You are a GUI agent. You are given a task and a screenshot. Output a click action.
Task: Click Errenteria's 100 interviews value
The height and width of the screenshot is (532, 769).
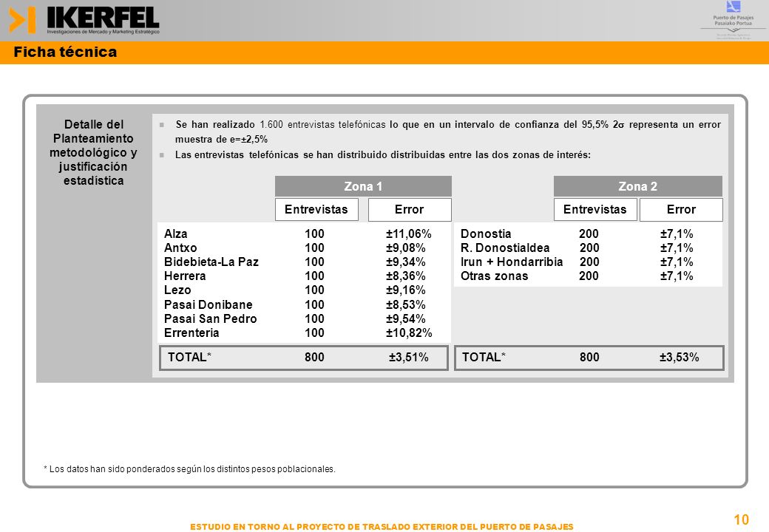(x=314, y=333)
